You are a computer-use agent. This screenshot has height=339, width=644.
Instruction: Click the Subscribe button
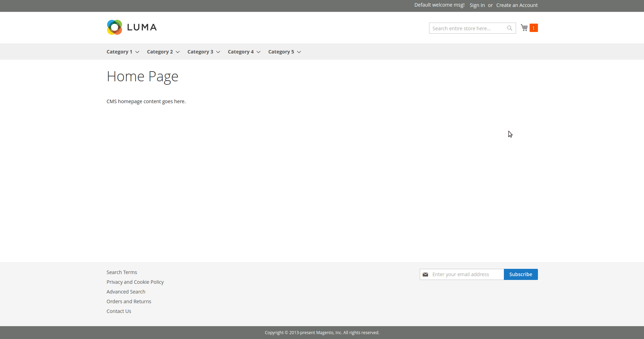click(521, 274)
